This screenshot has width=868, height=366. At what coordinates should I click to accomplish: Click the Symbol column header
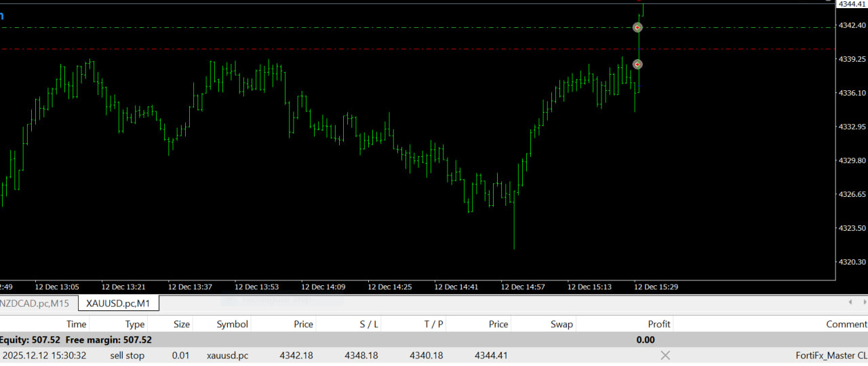232,324
